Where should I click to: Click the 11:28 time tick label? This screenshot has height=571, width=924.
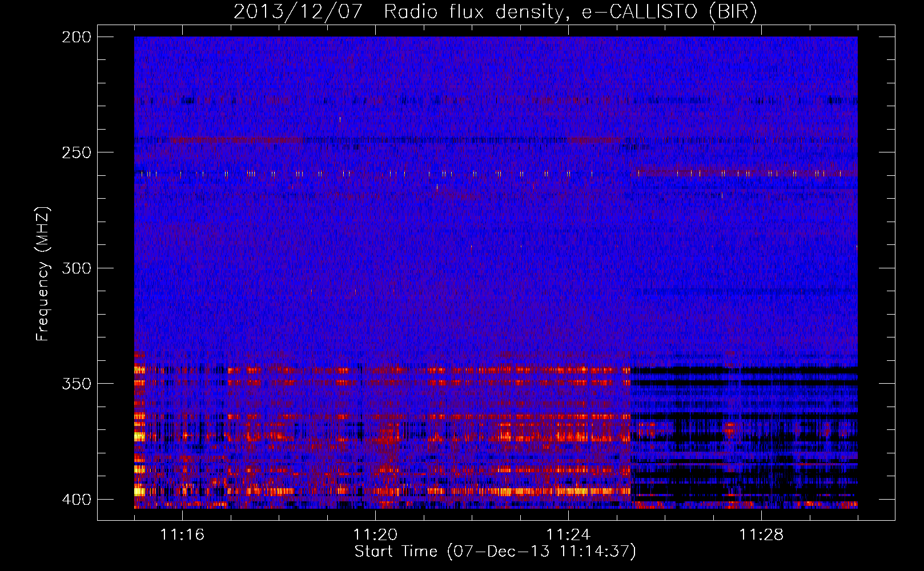point(761,535)
